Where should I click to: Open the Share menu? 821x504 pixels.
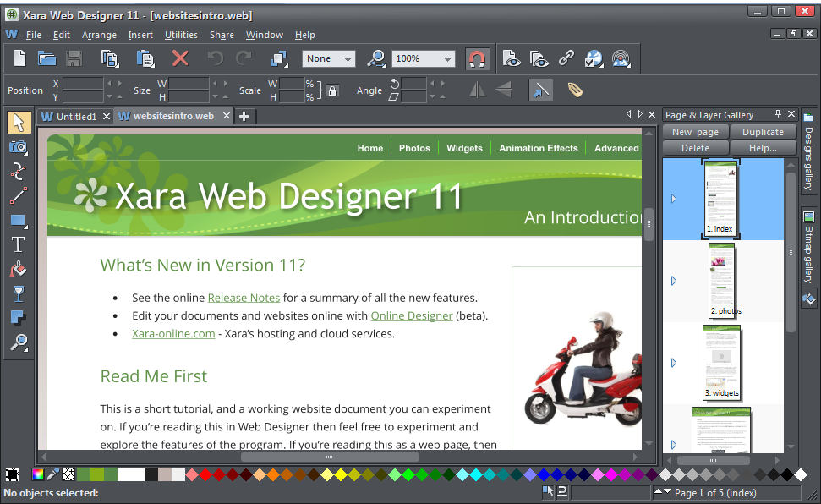[x=222, y=35]
